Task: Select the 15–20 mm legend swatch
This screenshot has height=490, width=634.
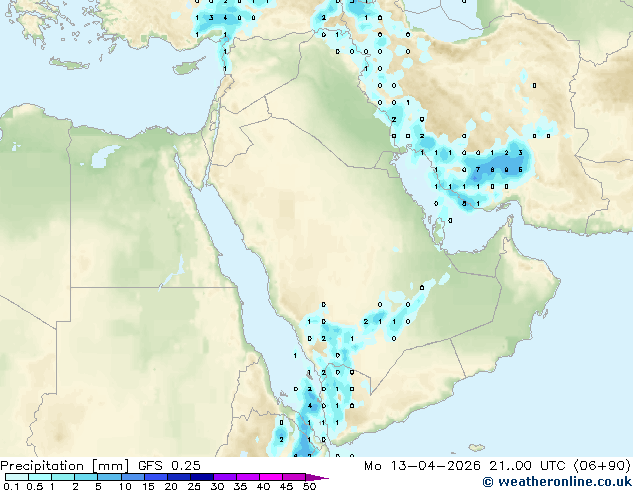Action: (x=155, y=477)
